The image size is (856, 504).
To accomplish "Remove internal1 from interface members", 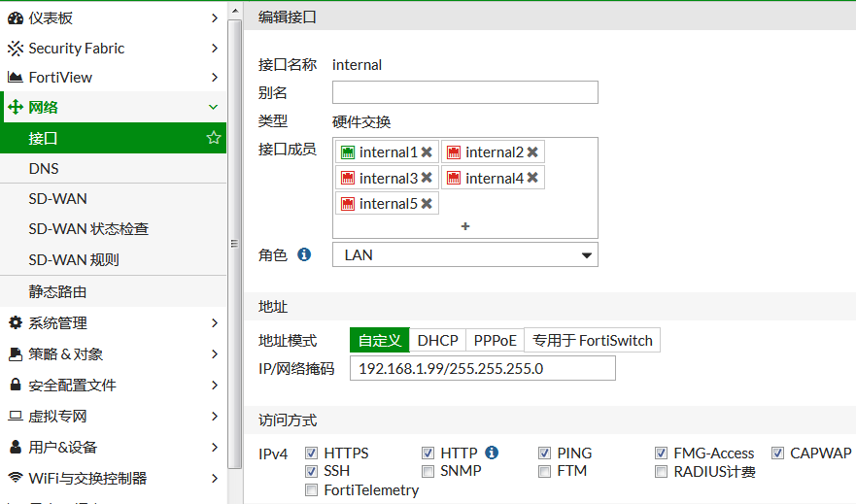I will point(427,152).
